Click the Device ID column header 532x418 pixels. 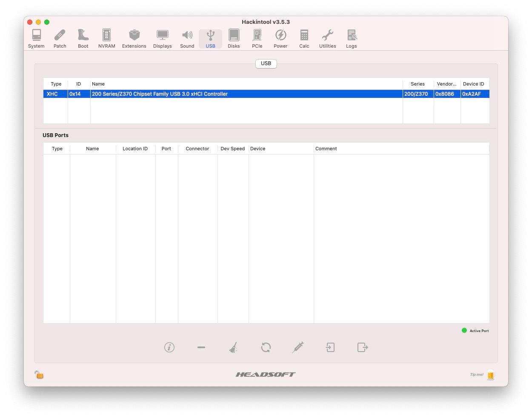click(474, 84)
